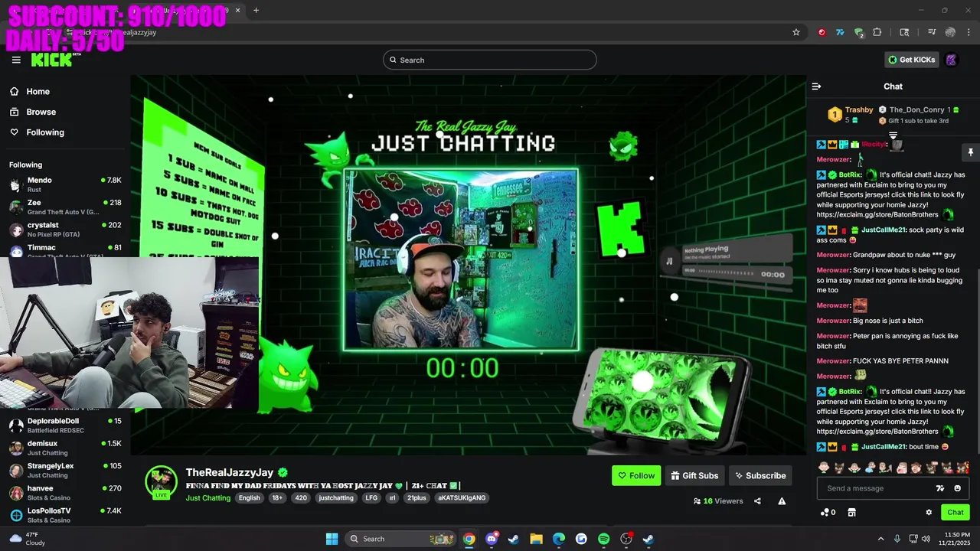Click the green Chat send button

(x=955, y=512)
